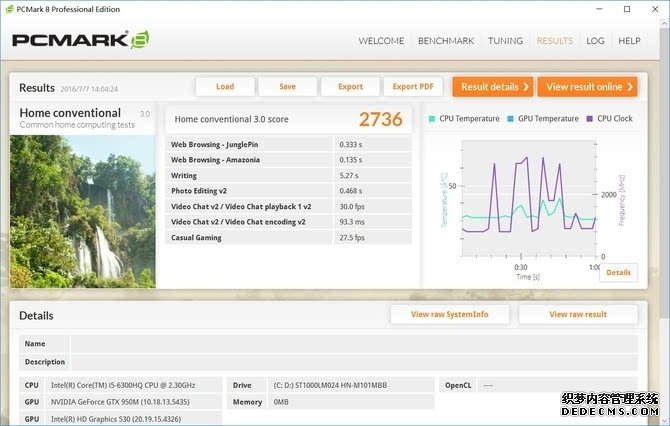
Task: Click the Save result button
Action: (x=287, y=87)
